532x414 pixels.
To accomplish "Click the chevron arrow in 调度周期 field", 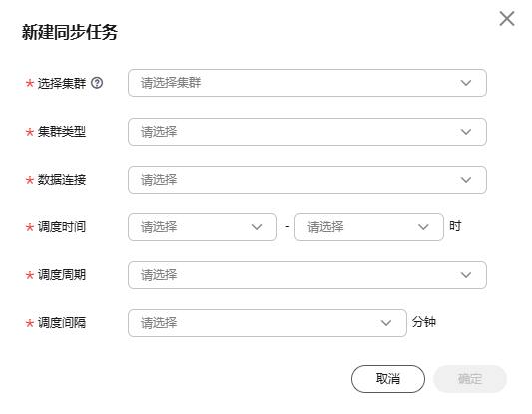I will pyautogui.click(x=466, y=275).
